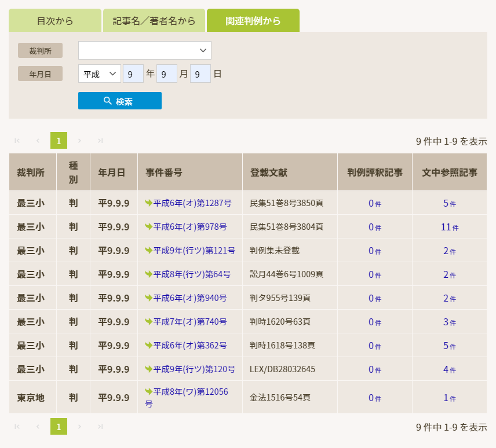Open 0件 commentary link for 判例集未登載 row

pos(375,251)
